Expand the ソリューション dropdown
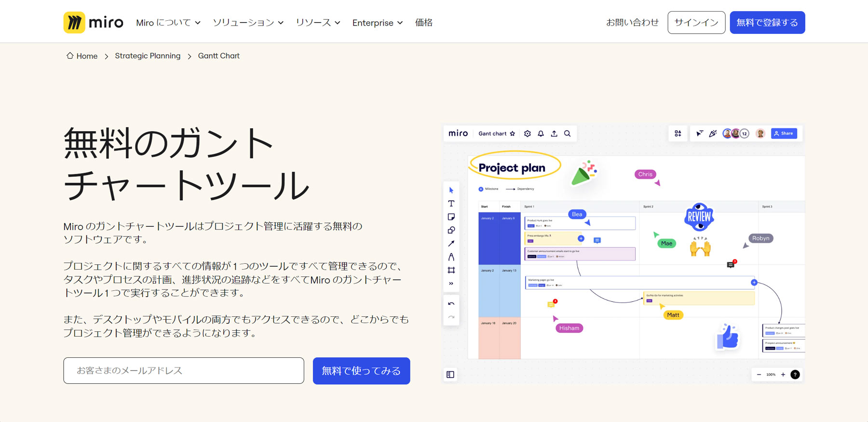The width and height of the screenshot is (868, 422). (x=248, y=23)
